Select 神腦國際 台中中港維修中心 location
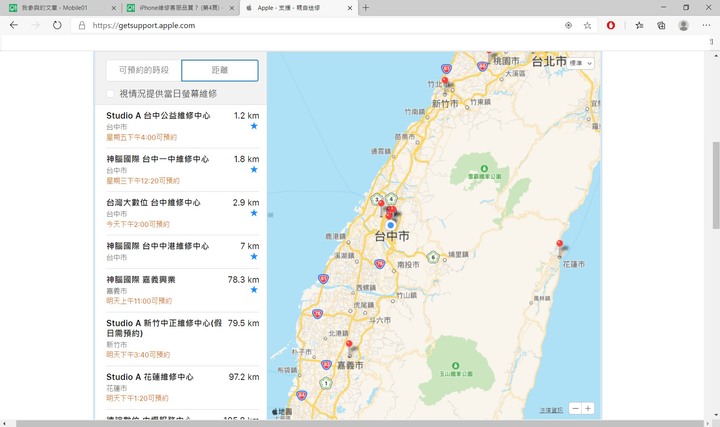The height and width of the screenshot is (427, 720). (182, 252)
